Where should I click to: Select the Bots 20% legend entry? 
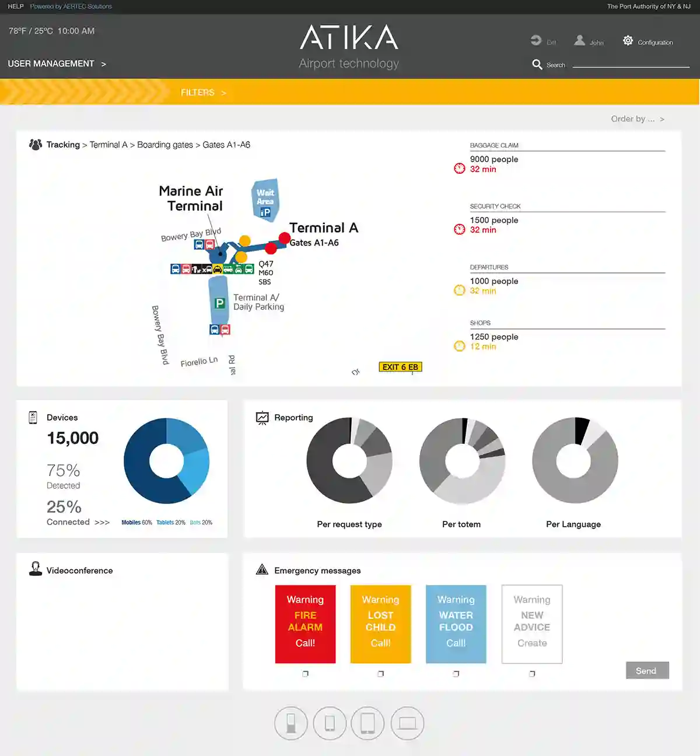click(x=201, y=523)
